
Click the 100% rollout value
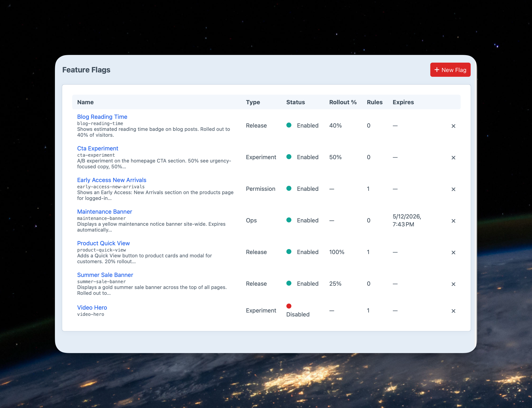point(337,252)
